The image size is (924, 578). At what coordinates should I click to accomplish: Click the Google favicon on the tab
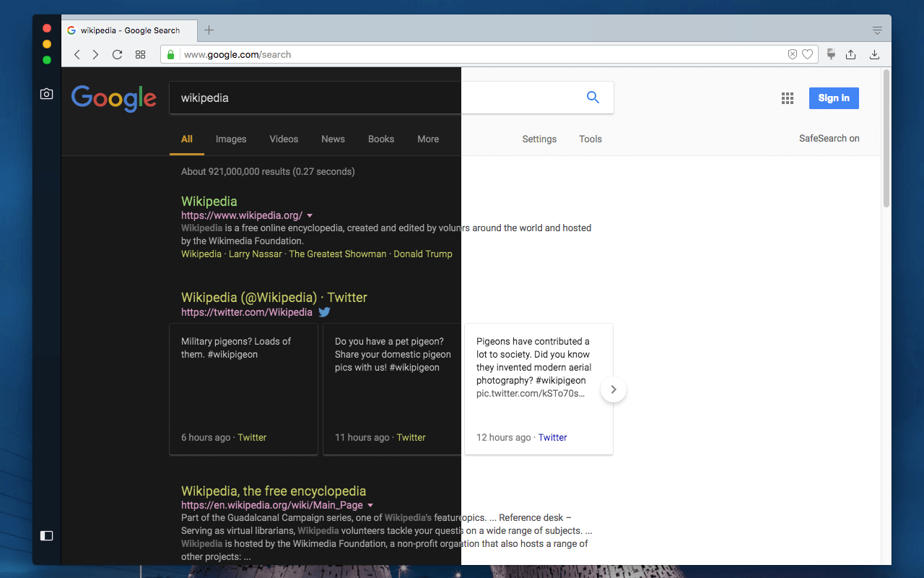(x=71, y=30)
